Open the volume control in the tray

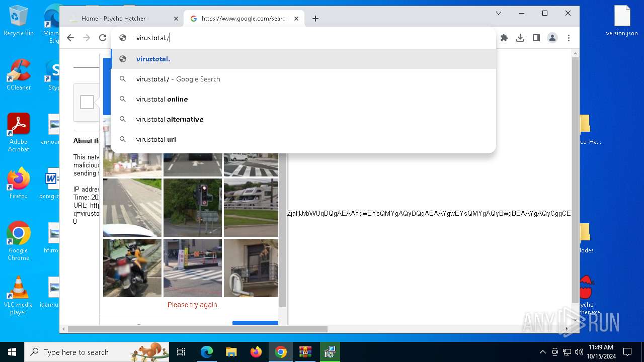[579, 352]
